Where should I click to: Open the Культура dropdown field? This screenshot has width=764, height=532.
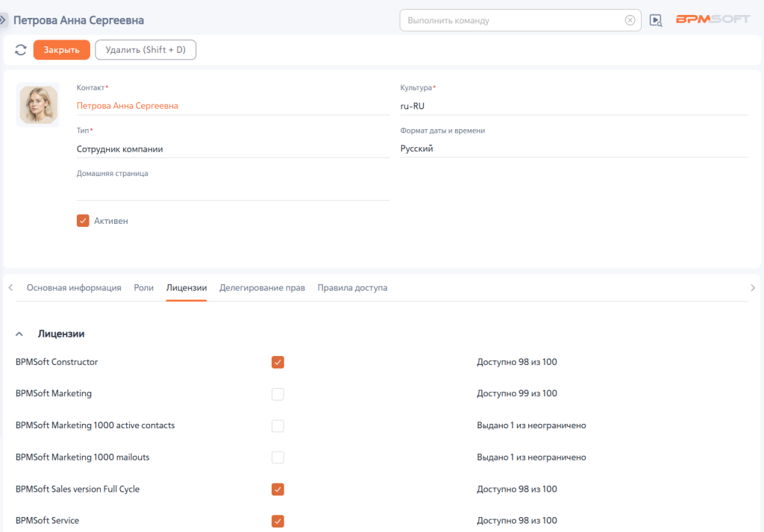(x=574, y=106)
